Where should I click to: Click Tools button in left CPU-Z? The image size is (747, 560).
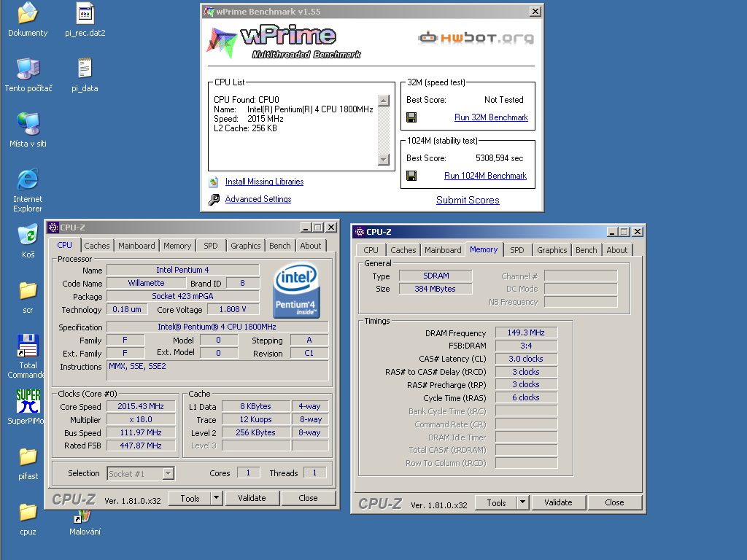[190, 498]
